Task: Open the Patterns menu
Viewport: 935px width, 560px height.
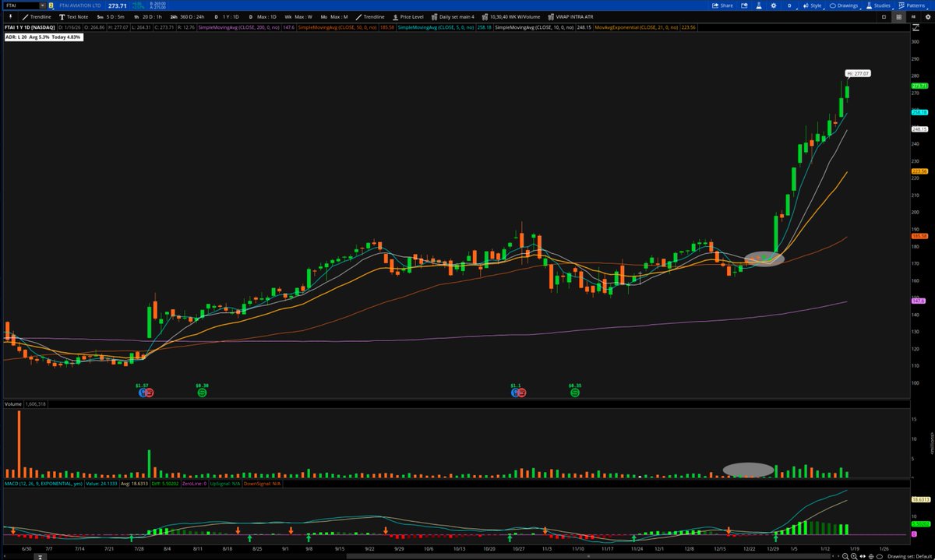Action: 912,5
